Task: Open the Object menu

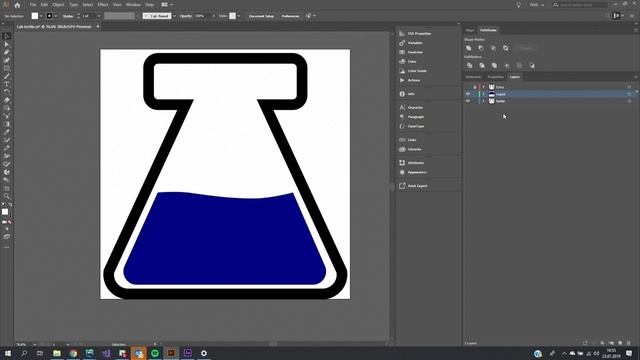Action: click(x=58, y=4)
